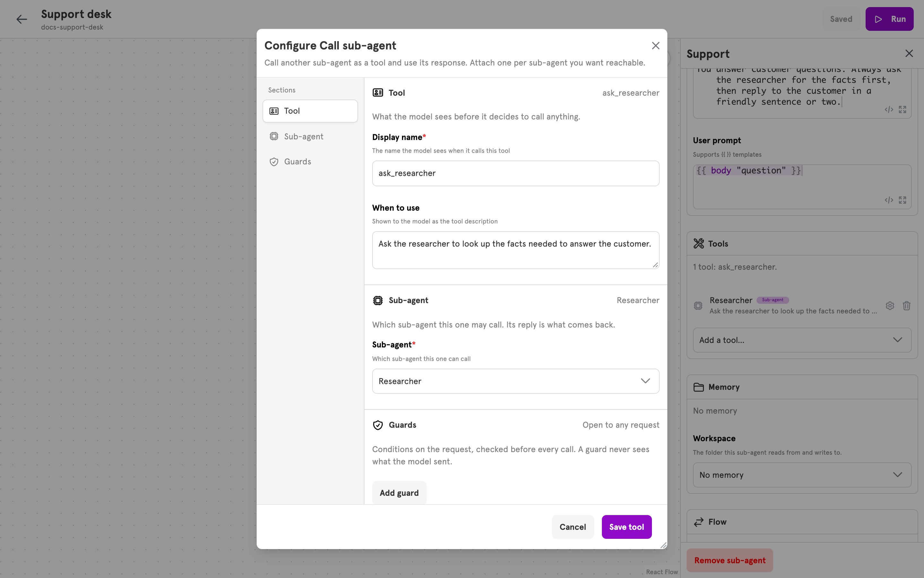The width and height of the screenshot is (924, 578).
Task: Click the Sub-agent badge next to Researcher
Action: pyautogui.click(x=773, y=300)
